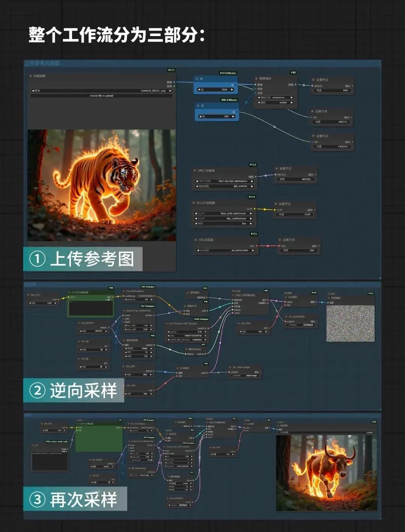Click the 上传参考风格图 group title
Screen dimensions: 405x532
tap(42, 63)
